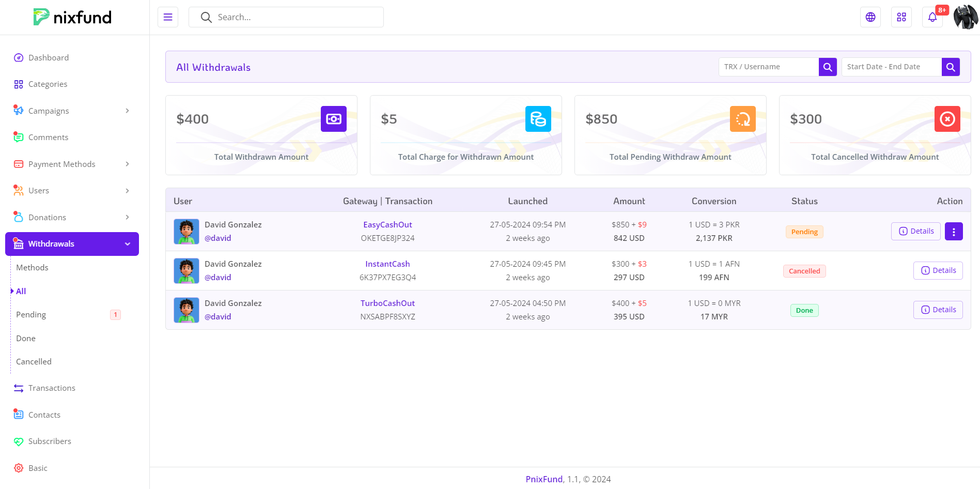Click the hamburger menu toggle icon

coord(168,17)
